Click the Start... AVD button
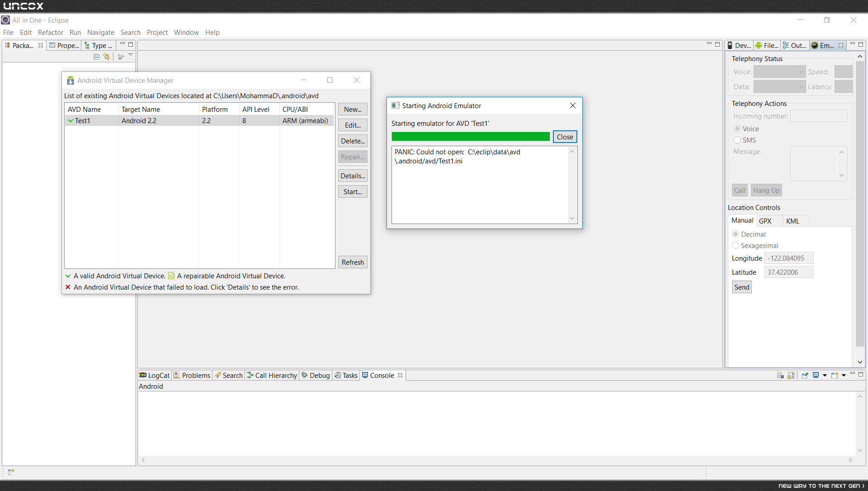The width and height of the screenshot is (868, 491). 353,191
